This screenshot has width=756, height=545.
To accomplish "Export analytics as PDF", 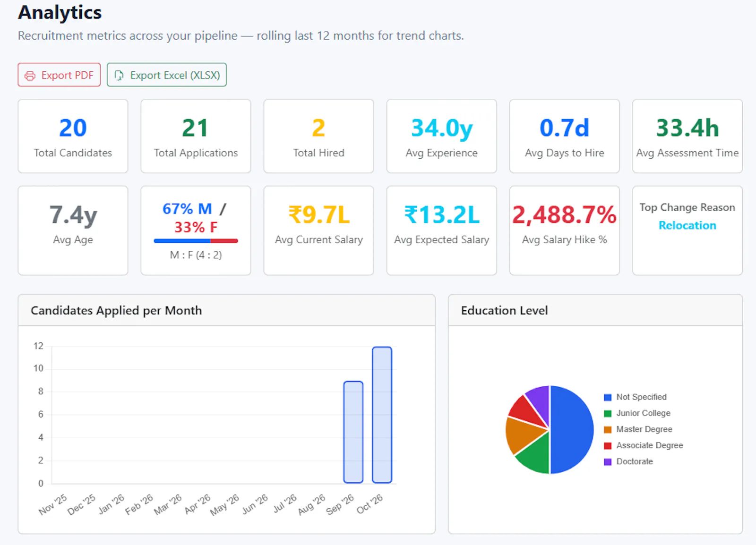I will click(59, 75).
